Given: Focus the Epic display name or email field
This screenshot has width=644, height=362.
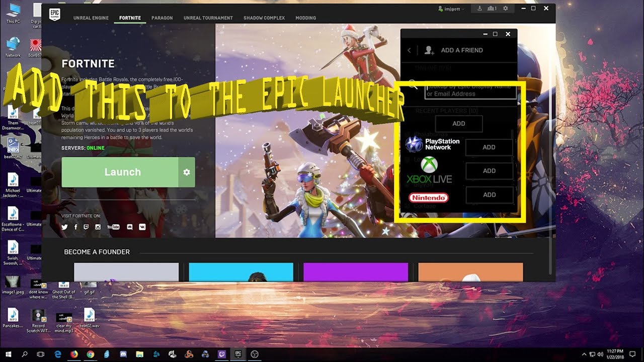Looking at the screenshot, I should [470, 90].
